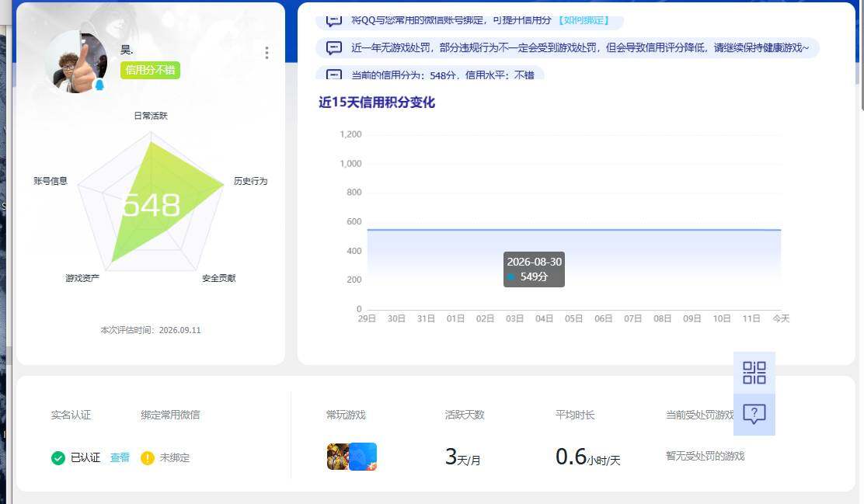Click the 近一年无游戏处罚 notice message
864x504 pixels.
click(580, 48)
